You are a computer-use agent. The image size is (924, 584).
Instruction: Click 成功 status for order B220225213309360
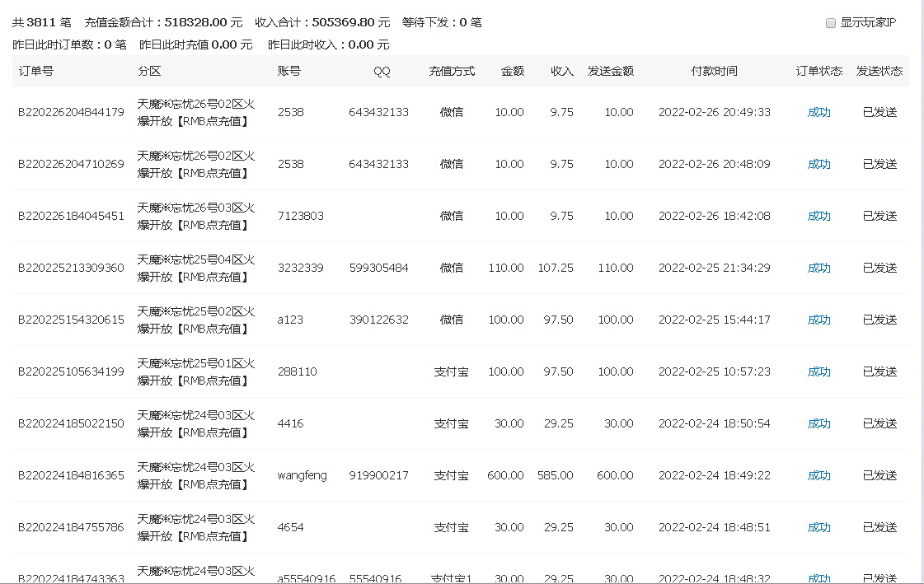818,268
